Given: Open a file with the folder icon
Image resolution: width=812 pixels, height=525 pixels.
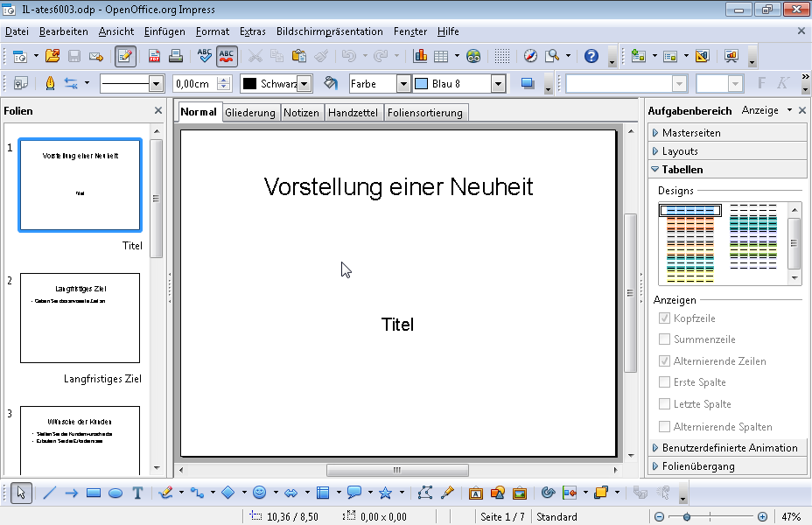Looking at the screenshot, I should point(52,56).
